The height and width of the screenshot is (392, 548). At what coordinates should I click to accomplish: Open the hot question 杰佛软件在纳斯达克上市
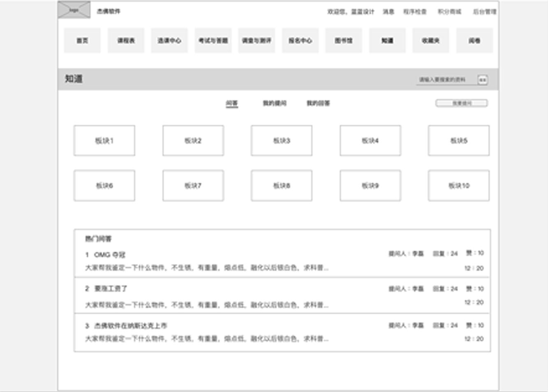pyautogui.click(x=130, y=326)
